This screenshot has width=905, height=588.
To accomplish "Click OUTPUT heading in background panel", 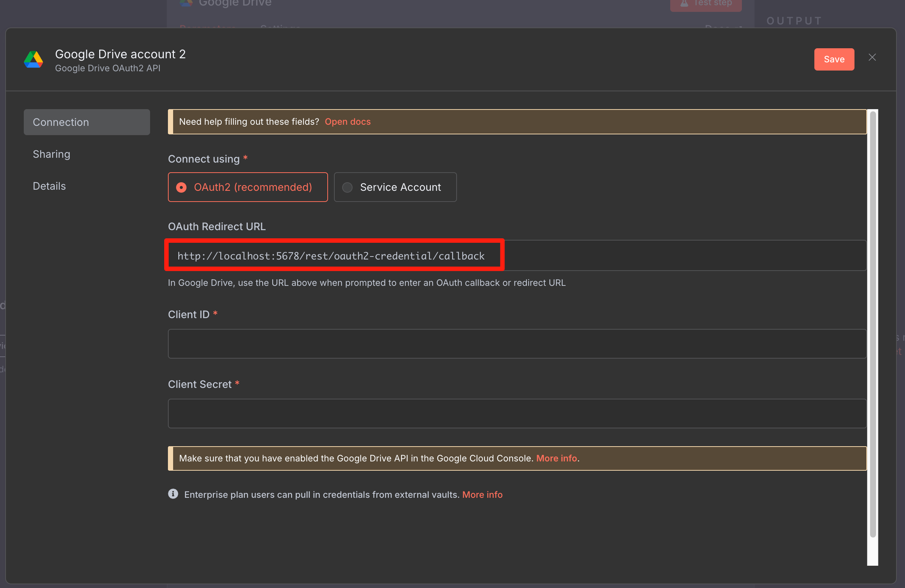I will [794, 21].
